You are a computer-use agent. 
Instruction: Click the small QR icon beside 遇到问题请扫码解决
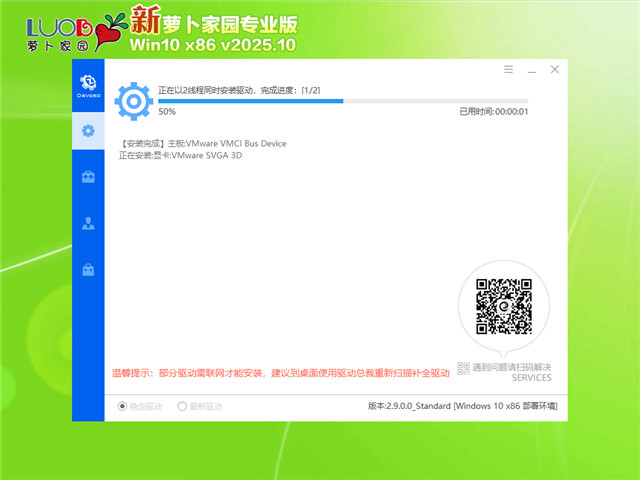pos(463,368)
